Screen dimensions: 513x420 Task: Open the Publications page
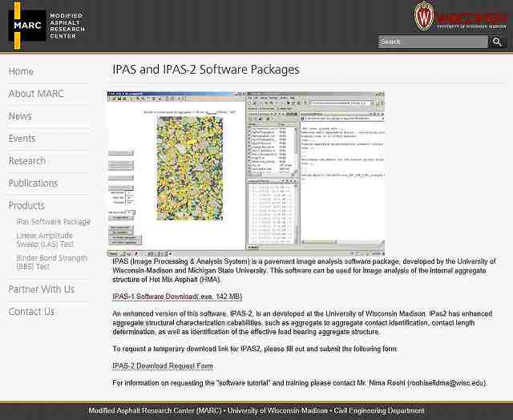click(x=33, y=184)
